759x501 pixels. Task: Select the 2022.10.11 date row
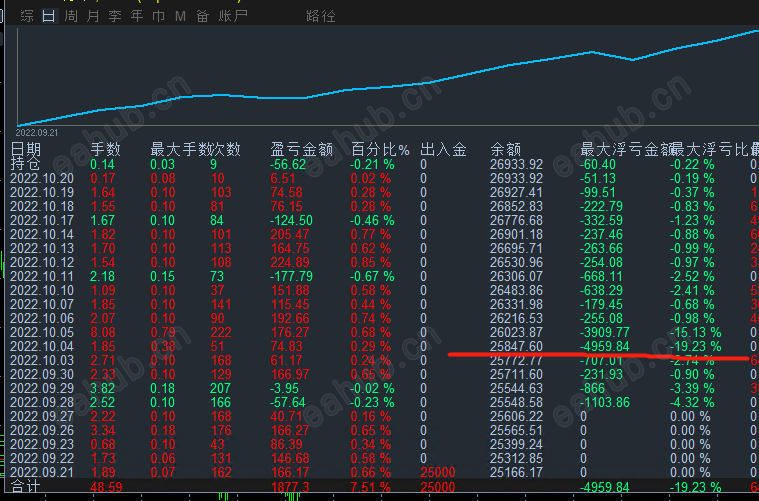point(42,276)
